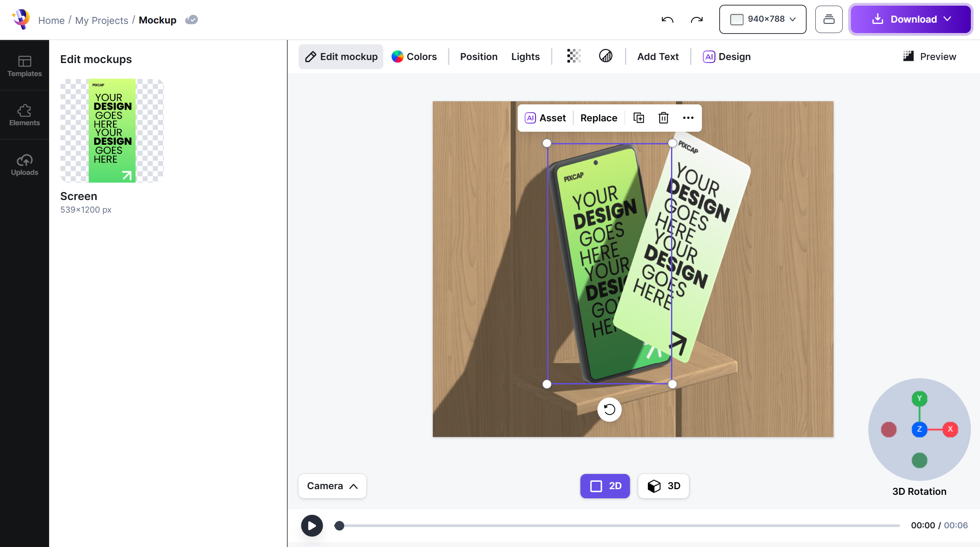Open the more options ellipsis menu
Image resolution: width=980 pixels, height=547 pixels.
(688, 118)
